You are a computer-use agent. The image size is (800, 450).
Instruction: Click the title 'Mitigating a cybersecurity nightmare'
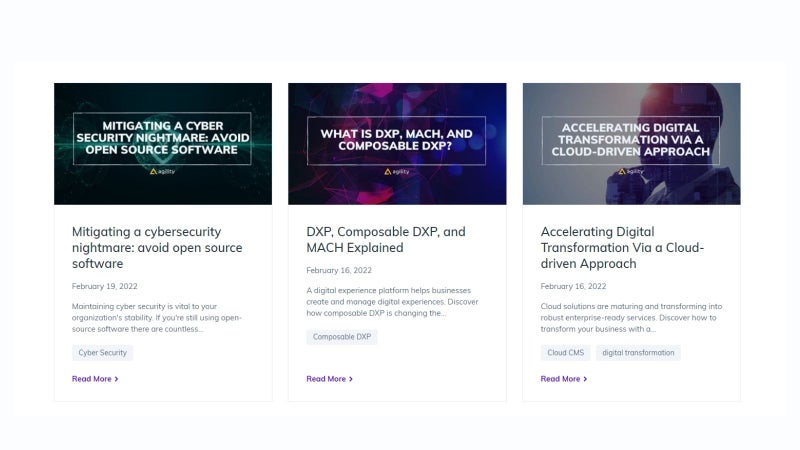157,247
